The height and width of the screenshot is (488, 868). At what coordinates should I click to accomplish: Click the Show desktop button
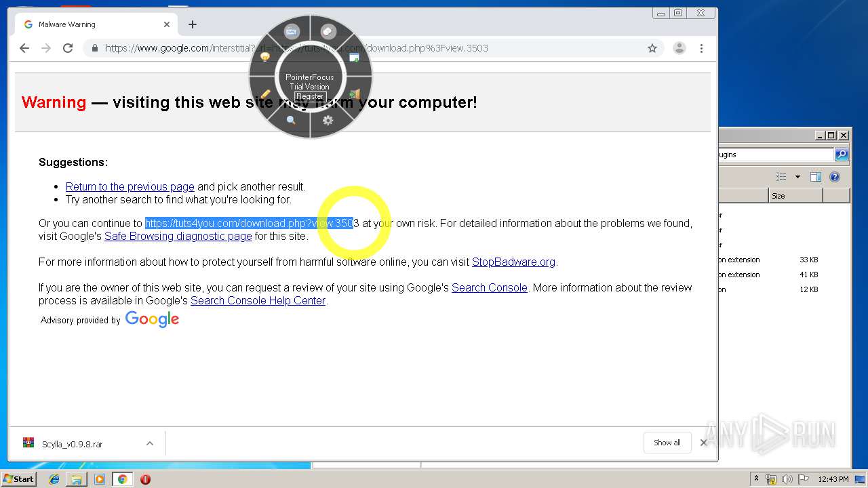[860, 479]
